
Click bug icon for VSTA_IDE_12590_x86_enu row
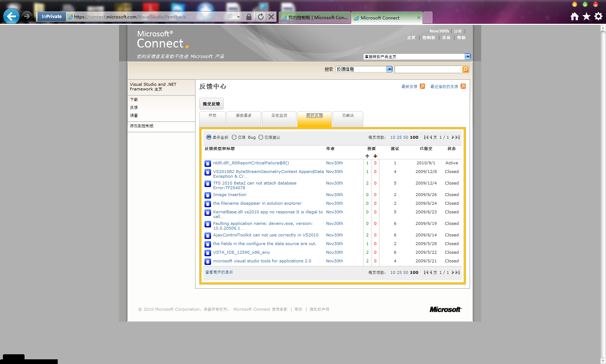point(208,253)
